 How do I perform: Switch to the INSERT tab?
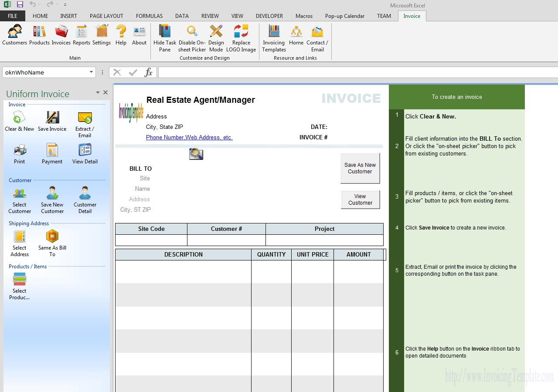pyautogui.click(x=68, y=16)
